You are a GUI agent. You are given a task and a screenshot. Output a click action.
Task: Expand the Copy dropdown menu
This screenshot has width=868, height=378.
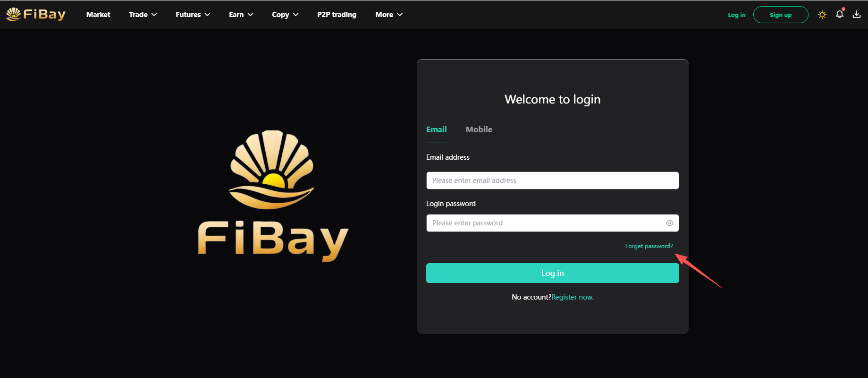[285, 15]
